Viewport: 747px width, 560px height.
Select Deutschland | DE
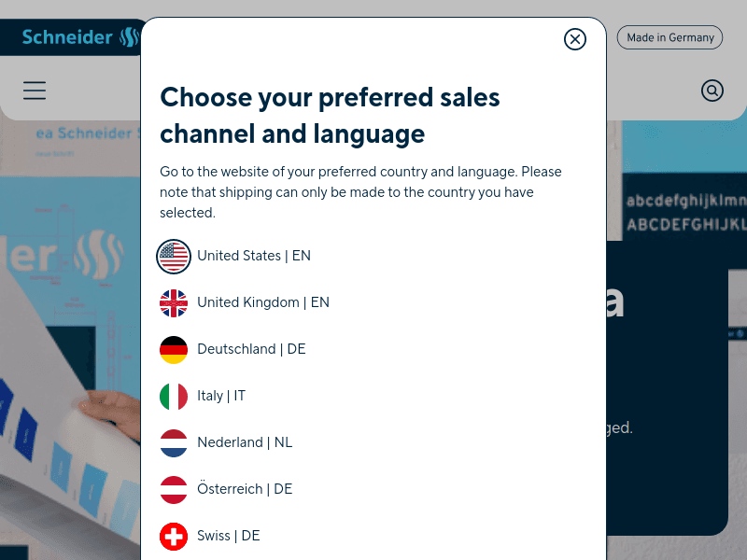point(251,349)
